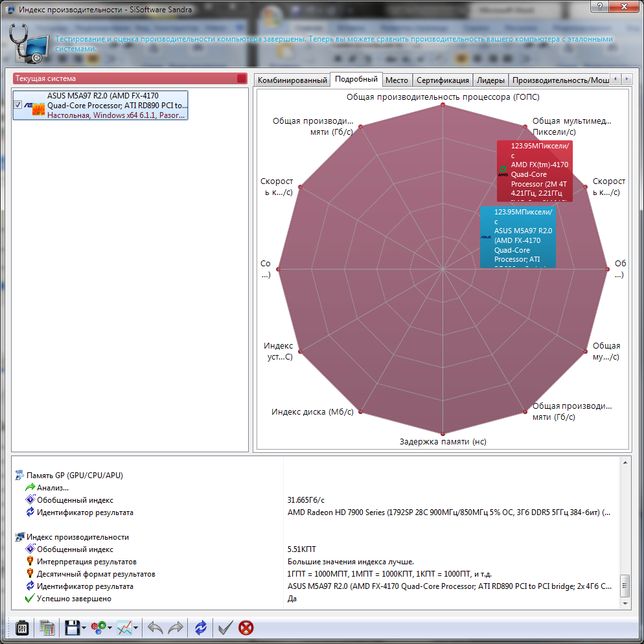Click the Память GP section icon
This screenshot has height=644, width=644.
tap(19, 475)
